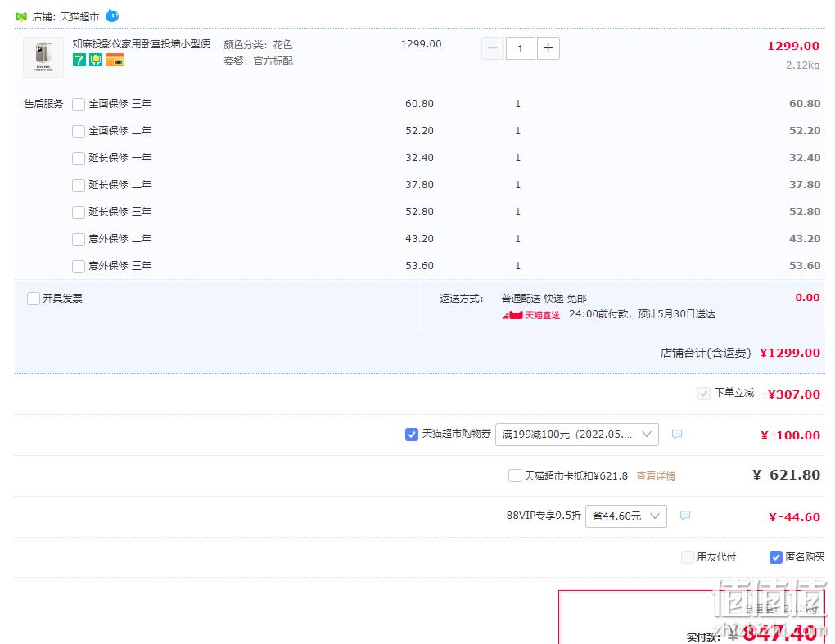The height and width of the screenshot is (644, 835).
Task: Check the 延长保修 二年 option
Action: [x=79, y=186]
